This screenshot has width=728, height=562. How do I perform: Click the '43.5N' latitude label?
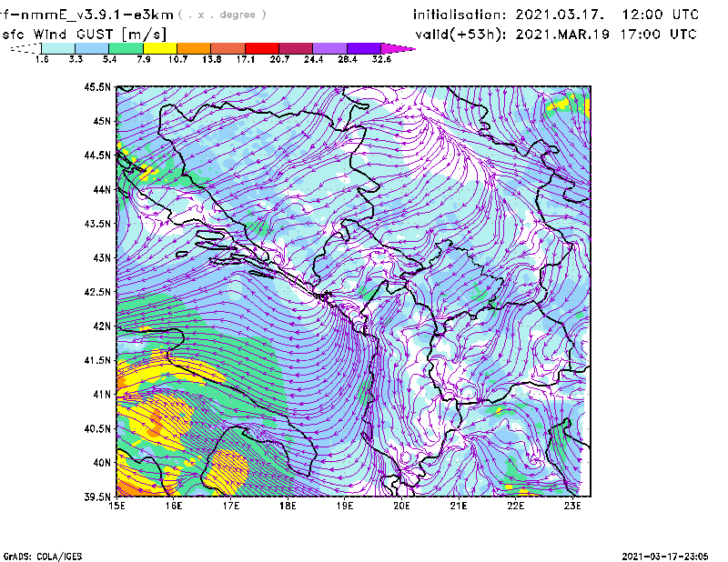tap(97, 224)
